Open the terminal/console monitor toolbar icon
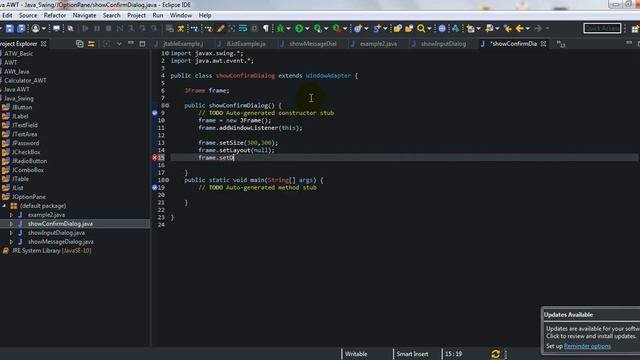Image resolution: width=640 pixels, height=360 pixels. click(56, 28)
